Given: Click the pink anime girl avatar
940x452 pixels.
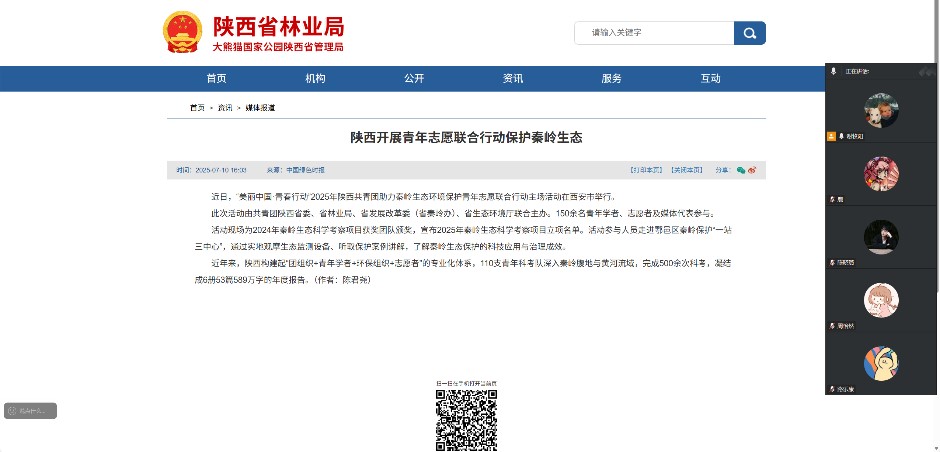Looking at the screenshot, I should pos(881,174).
